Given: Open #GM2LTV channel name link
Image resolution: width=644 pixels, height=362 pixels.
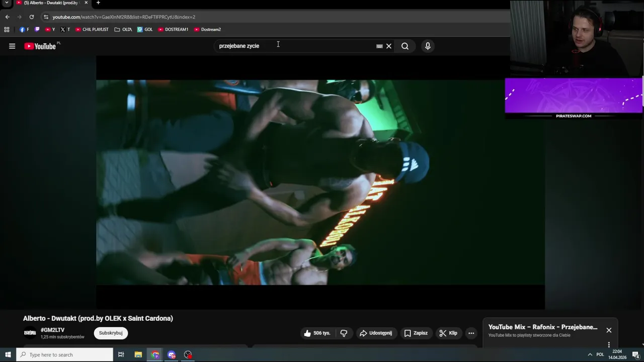Looking at the screenshot, I should coord(52,330).
